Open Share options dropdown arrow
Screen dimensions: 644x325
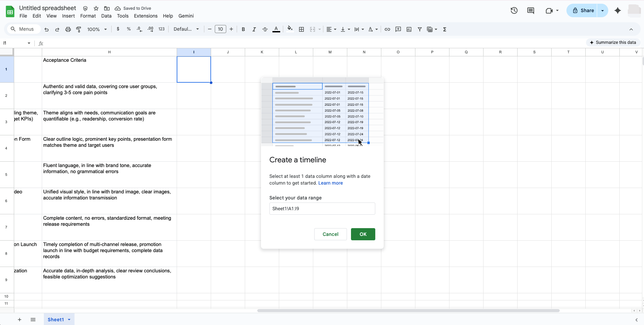point(603,10)
